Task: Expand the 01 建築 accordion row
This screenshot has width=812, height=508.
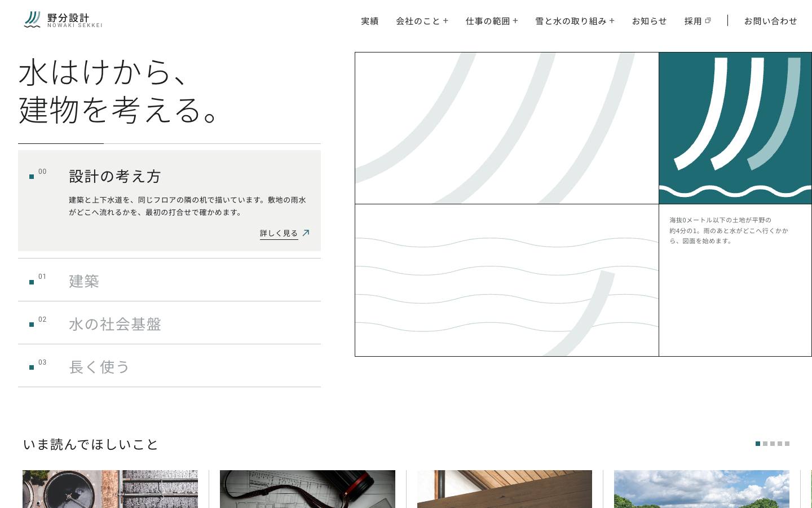Action: pos(169,280)
